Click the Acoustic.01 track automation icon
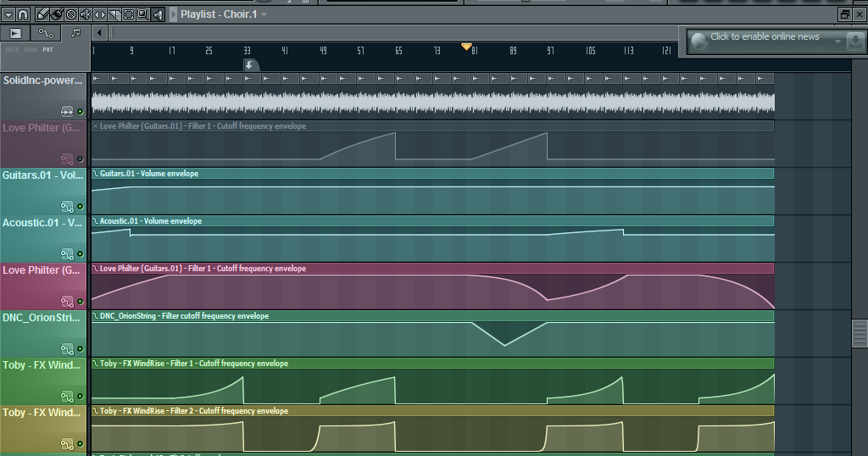The width and height of the screenshot is (868, 456). (x=67, y=254)
